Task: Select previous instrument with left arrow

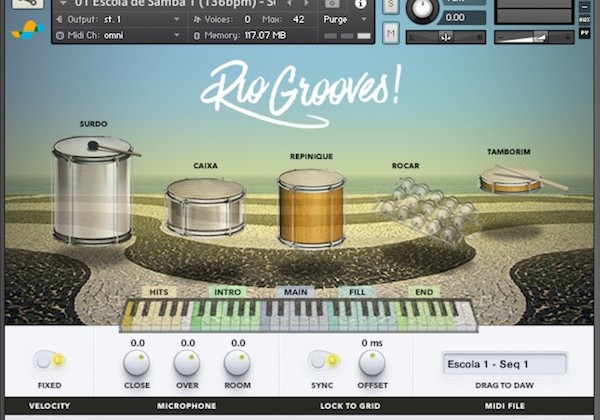Action: (289, 3)
